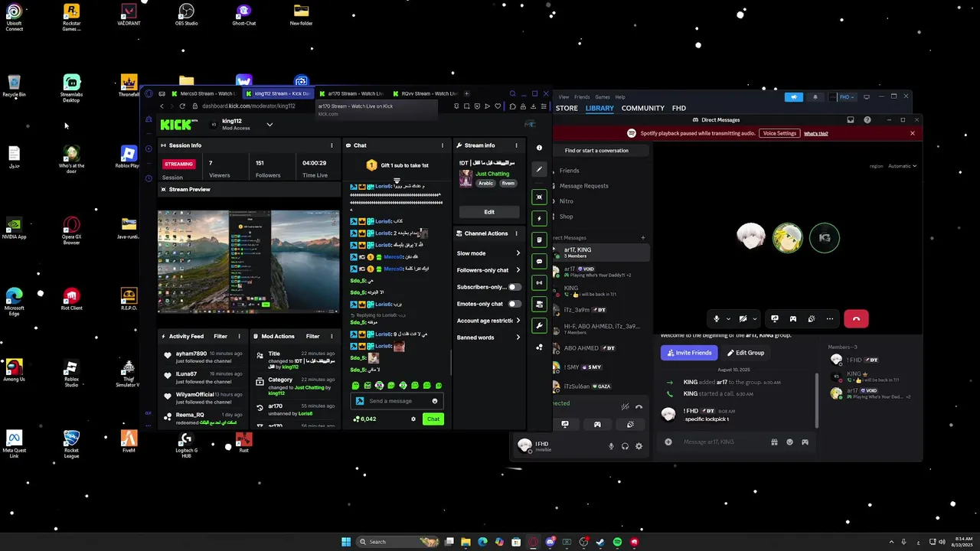
Task: Click Edit Group button in Discord
Action: 745,353
